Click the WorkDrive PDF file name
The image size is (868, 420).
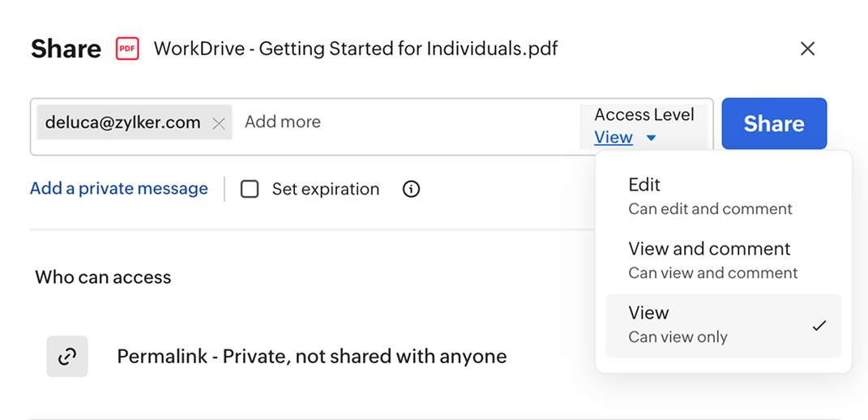point(356,48)
